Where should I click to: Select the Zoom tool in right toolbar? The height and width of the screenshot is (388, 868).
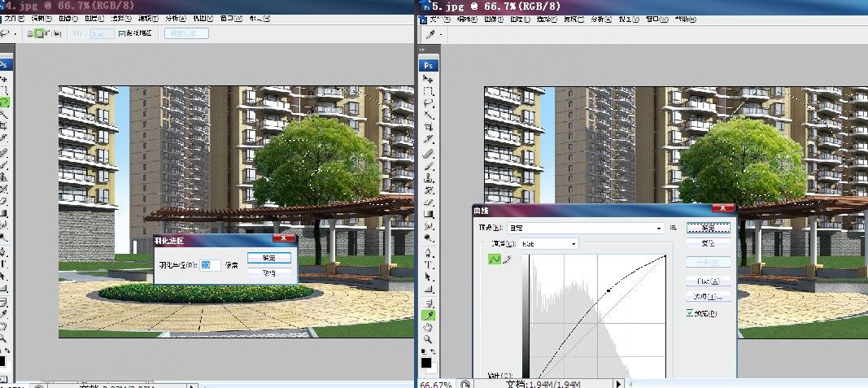click(428, 338)
